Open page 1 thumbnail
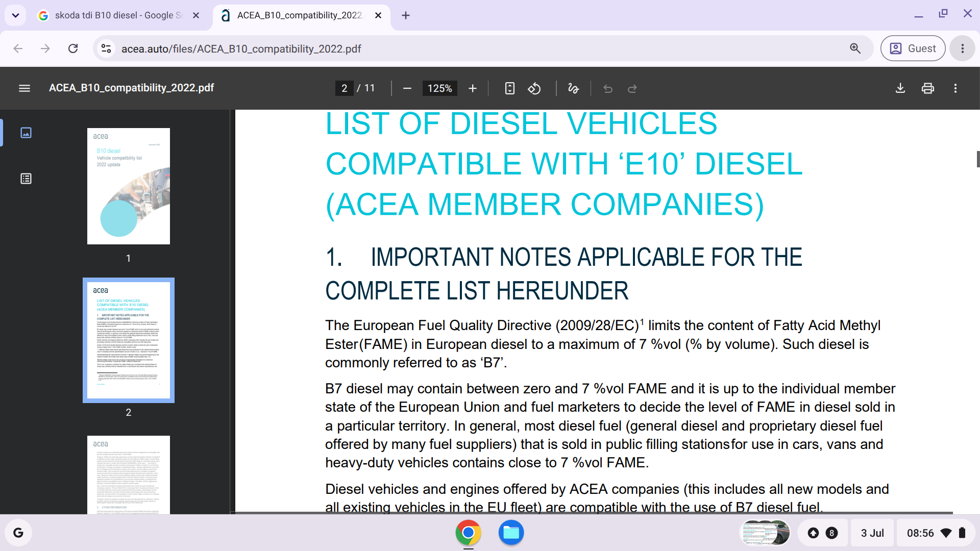Screen dimensions: 980x551 point(129,186)
